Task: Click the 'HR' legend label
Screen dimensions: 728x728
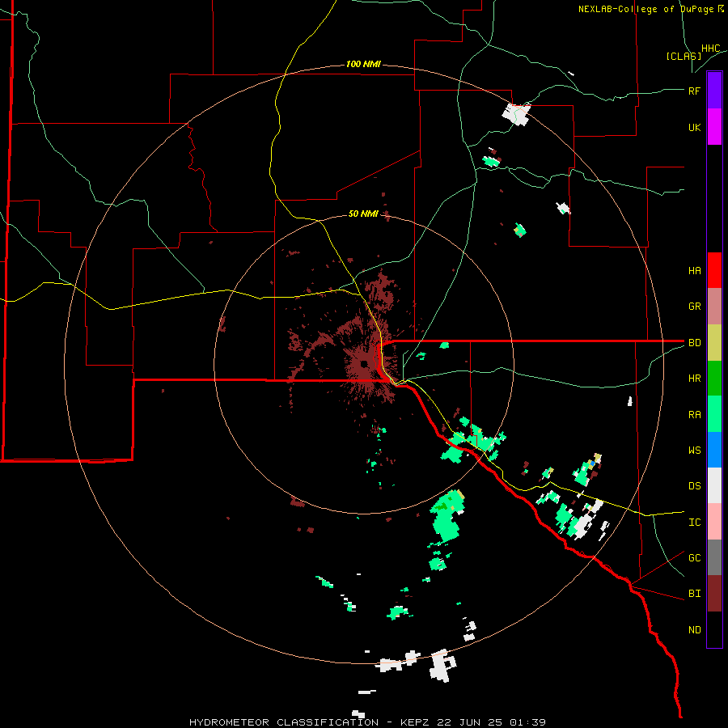Action: coord(695,378)
